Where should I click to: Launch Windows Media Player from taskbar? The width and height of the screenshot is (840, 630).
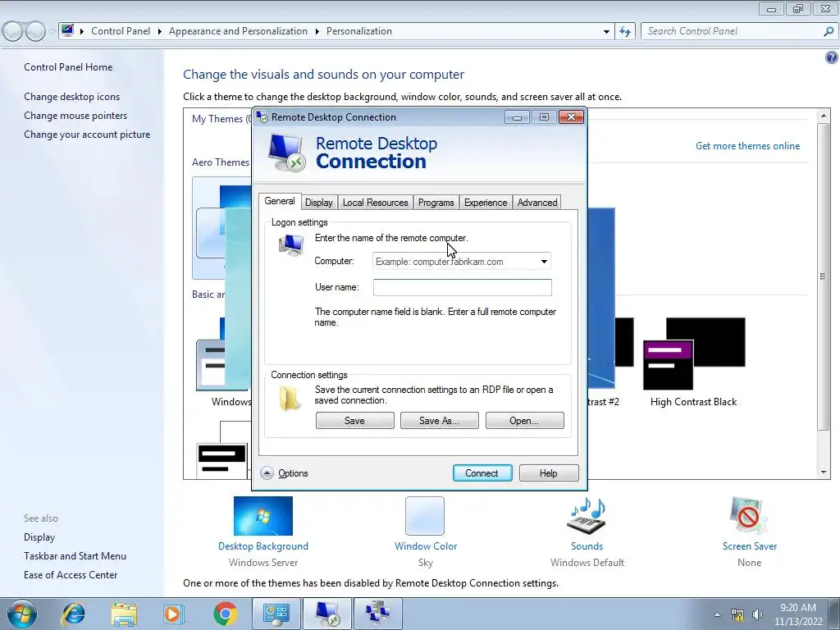click(x=174, y=614)
